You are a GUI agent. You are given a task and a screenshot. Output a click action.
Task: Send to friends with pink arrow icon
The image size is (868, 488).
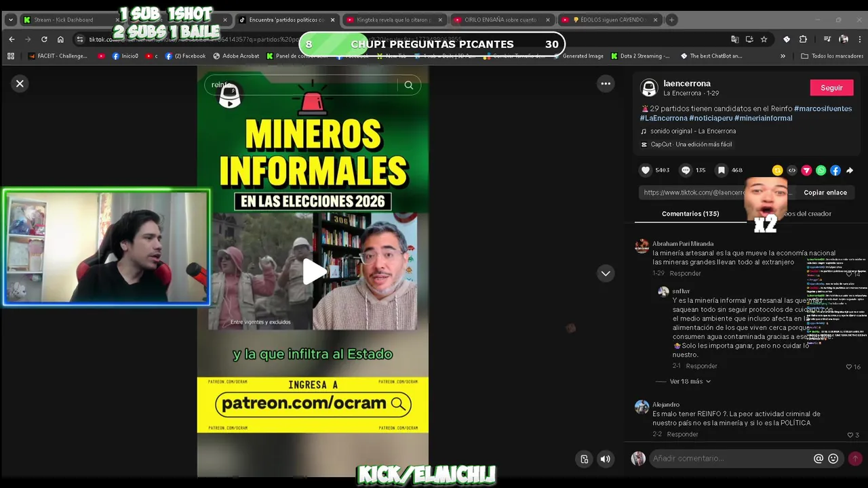click(806, 170)
